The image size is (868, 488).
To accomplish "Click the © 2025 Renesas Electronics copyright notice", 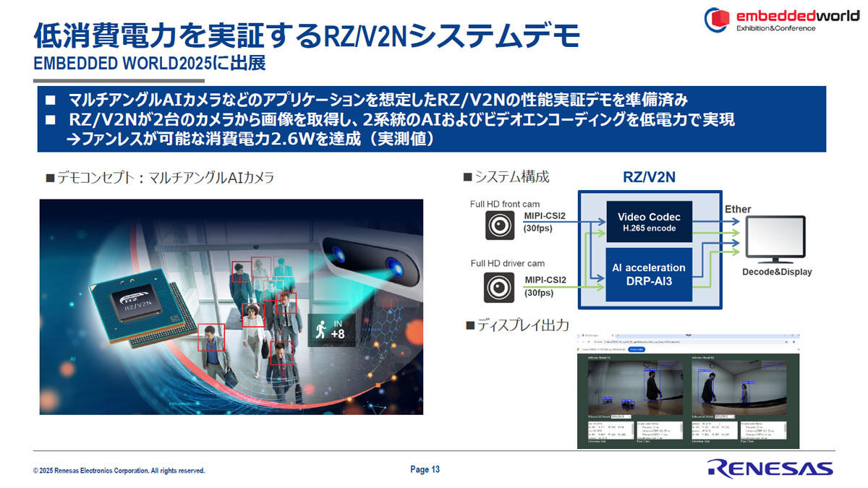I will tap(119, 471).
